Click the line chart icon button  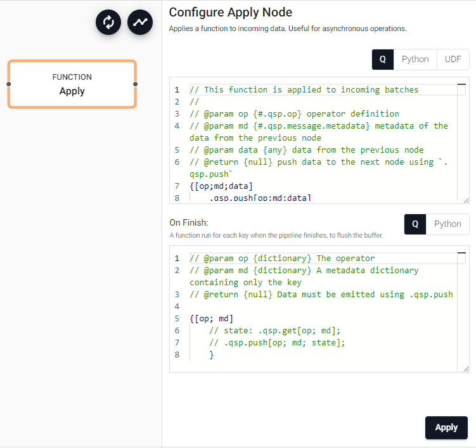coord(140,22)
